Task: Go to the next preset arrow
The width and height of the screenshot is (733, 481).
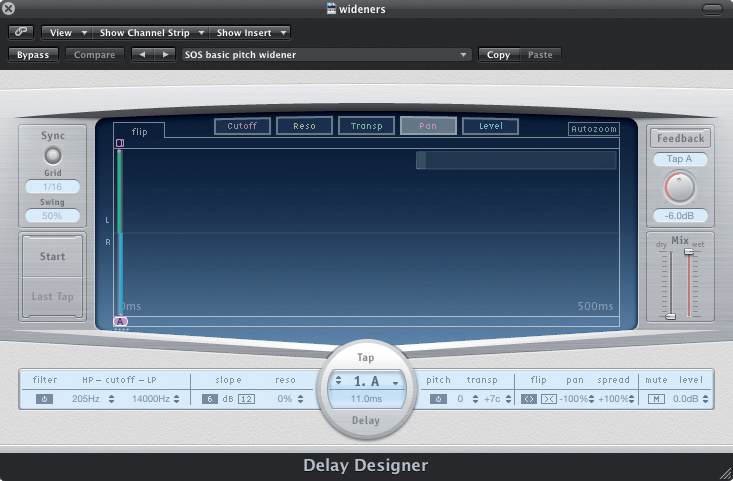Action: click(165, 55)
